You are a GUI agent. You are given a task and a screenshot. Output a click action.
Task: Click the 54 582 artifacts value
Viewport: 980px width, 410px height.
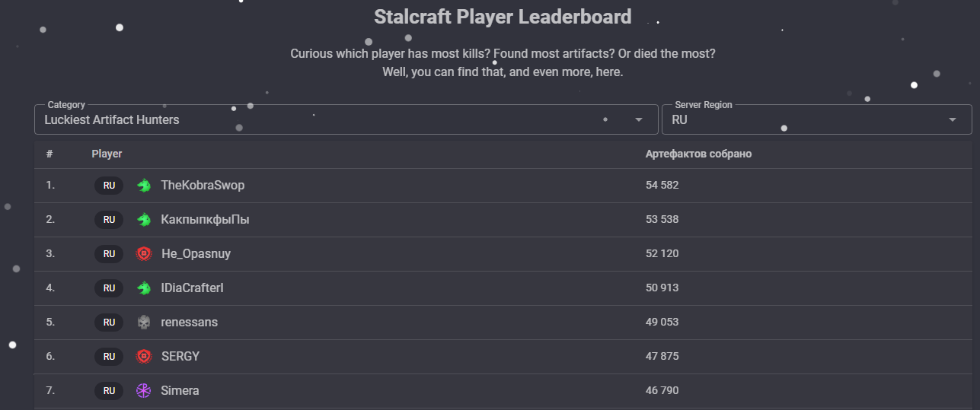[x=662, y=186]
